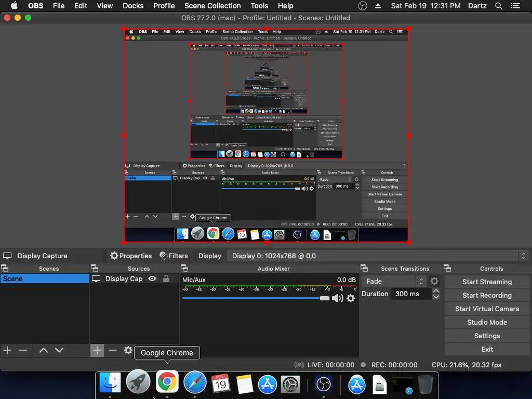The image size is (532, 399).
Task: Open the Edit menu
Action: (x=81, y=6)
